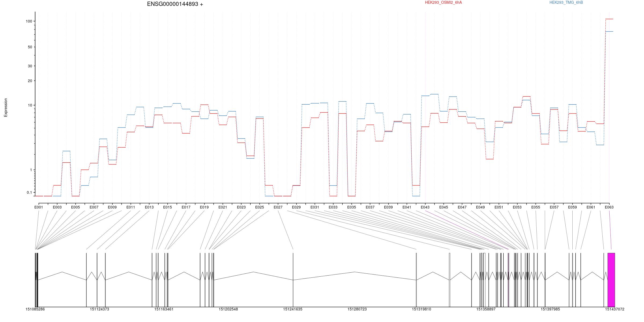Click the y-axis tick value 0.1
This screenshot has height=322, width=644.
pyautogui.click(x=29, y=192)
